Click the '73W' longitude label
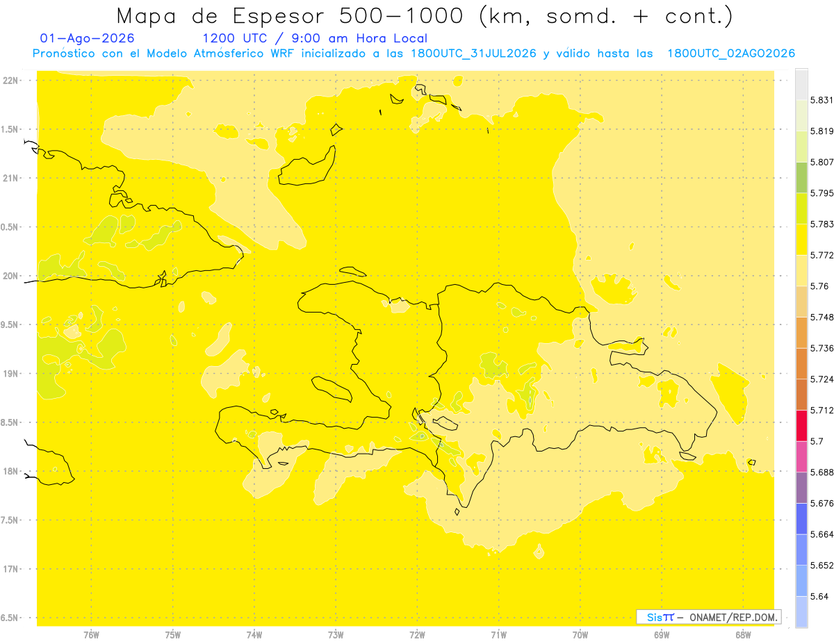Viewport: 834px width, 644px height. 336,635
